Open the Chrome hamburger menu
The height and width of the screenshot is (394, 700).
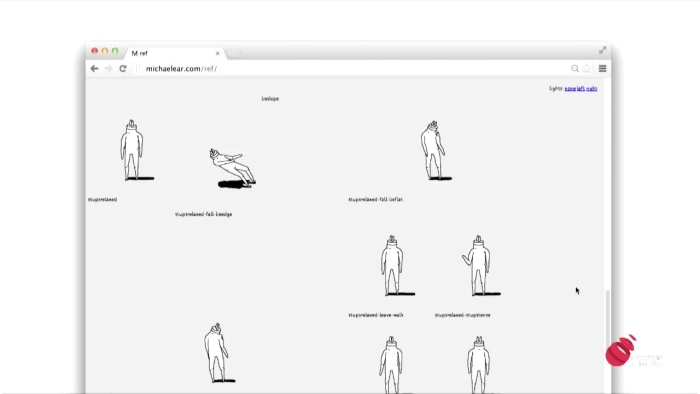602,68
